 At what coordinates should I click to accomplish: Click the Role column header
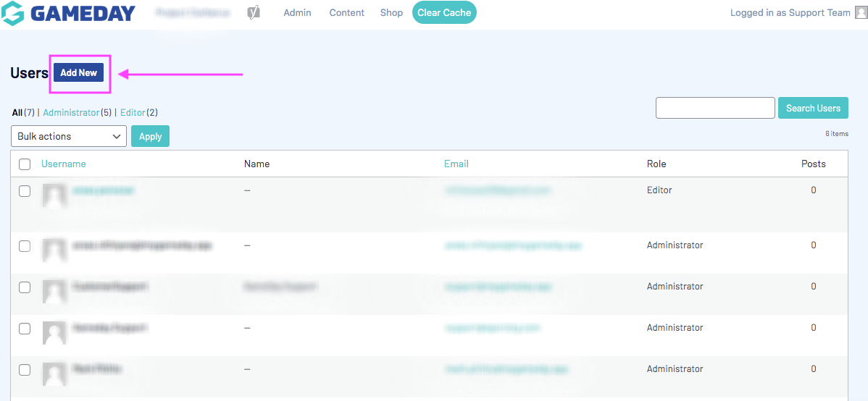656,164
